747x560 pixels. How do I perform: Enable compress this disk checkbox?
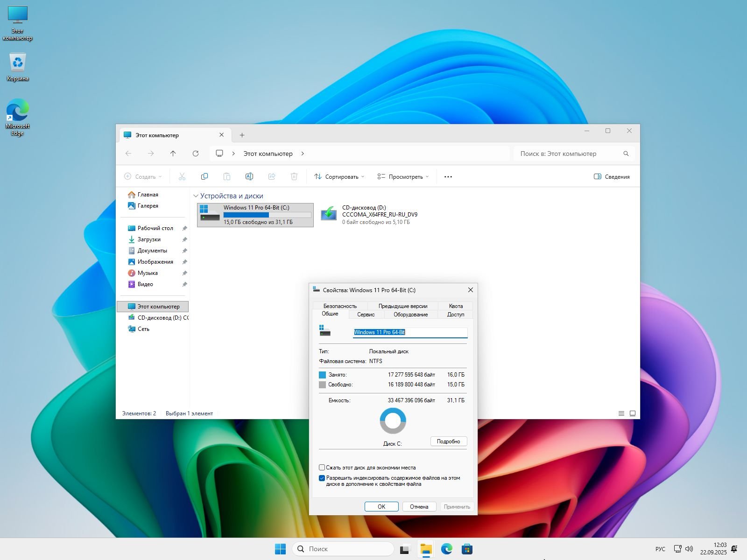[x=322, y=468]
